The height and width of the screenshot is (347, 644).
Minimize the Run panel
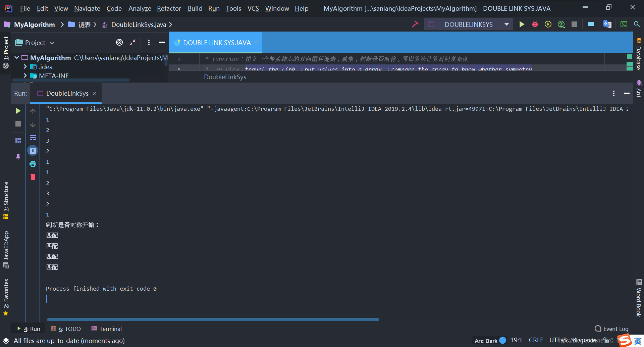coord(627,93)
